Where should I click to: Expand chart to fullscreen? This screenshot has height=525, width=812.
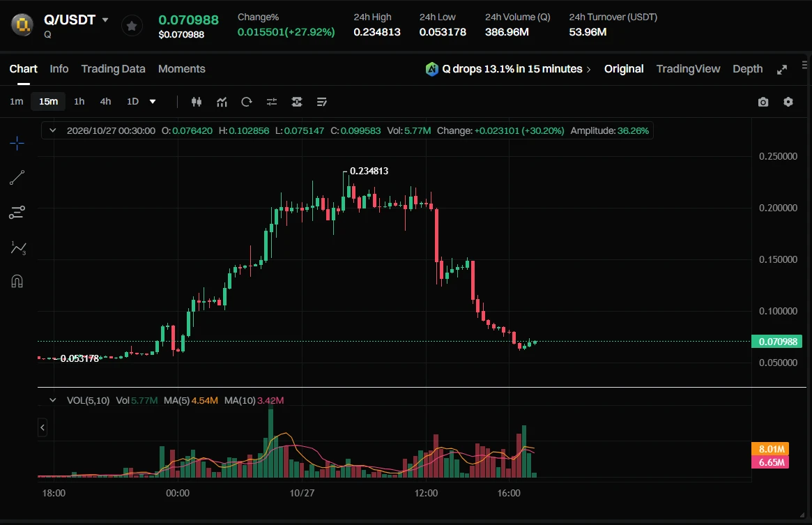coord(782,70)
